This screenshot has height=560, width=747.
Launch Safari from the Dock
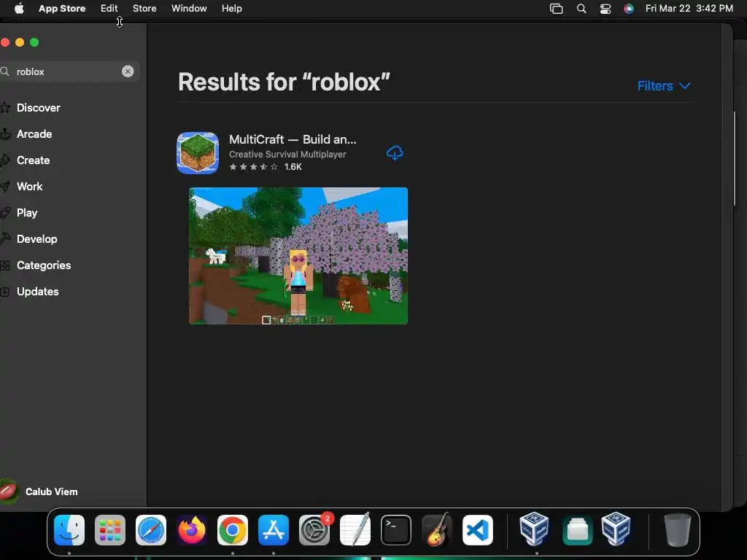coord(151,530)
